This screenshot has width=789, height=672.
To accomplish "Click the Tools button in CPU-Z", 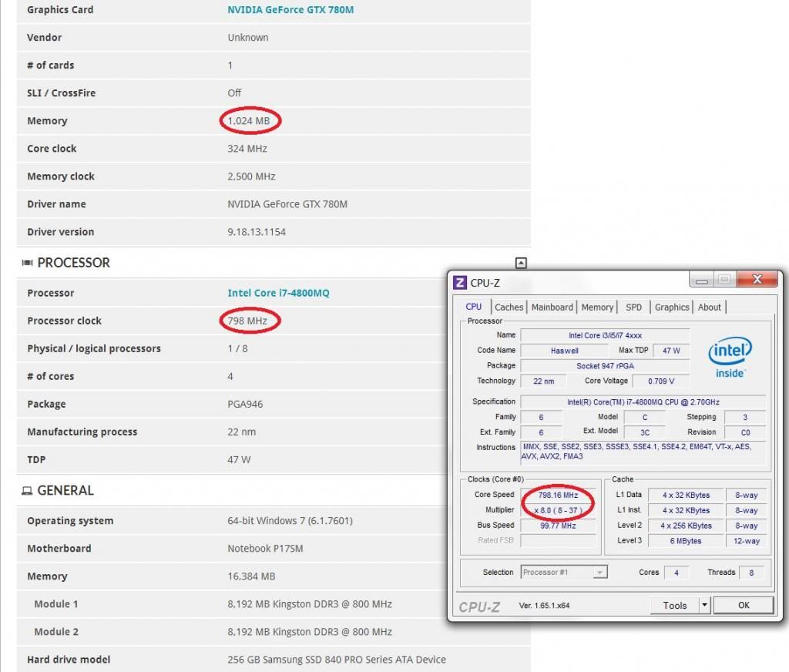I will [674, 606].
